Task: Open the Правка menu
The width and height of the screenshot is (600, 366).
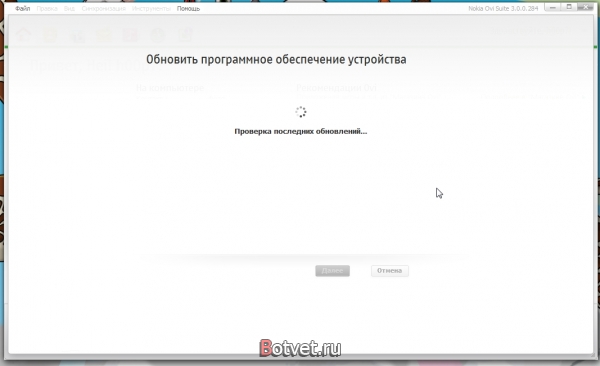Action: [47, 8]
